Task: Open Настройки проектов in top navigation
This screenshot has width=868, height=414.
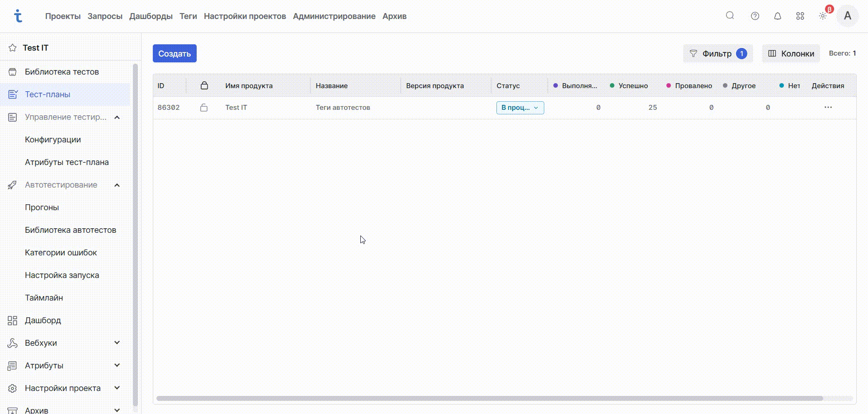Action: [x=245, y=16]
